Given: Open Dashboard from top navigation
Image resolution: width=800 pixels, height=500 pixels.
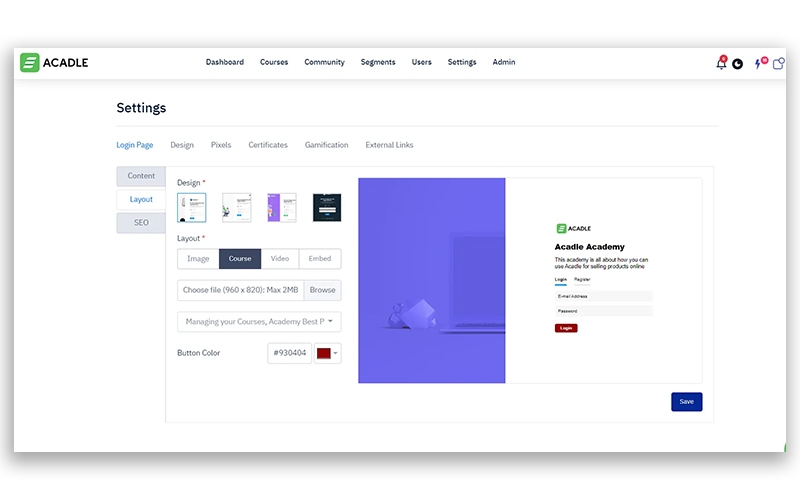Looking at the screenshot, I should (224, 62).
